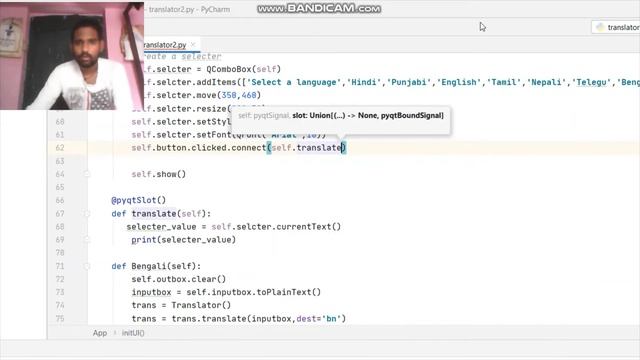Viewport: 640px width, 360px height.
Task: Close the translator2.py editor tab
Action: [x=193, y=44]
